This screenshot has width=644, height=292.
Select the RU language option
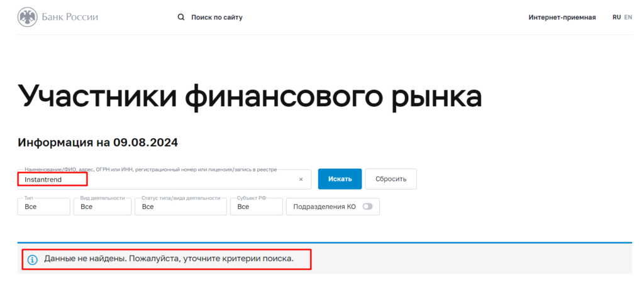tap(616, 17)
